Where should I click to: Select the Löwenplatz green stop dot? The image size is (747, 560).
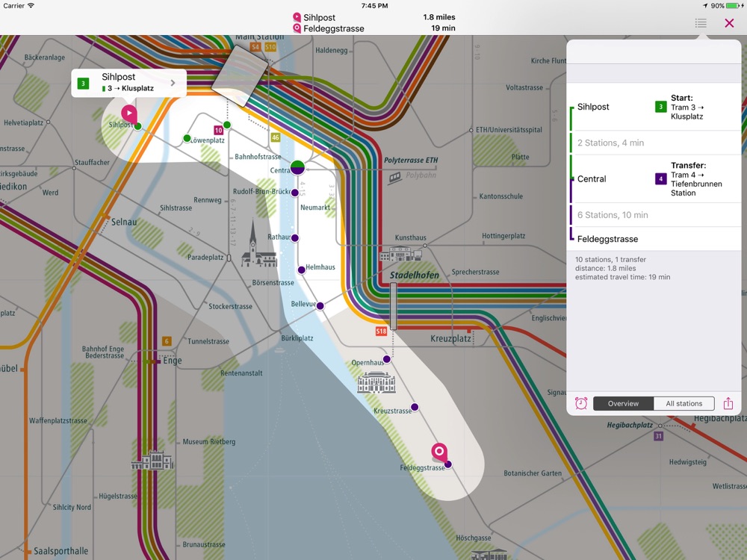click(x=187, y=139)
